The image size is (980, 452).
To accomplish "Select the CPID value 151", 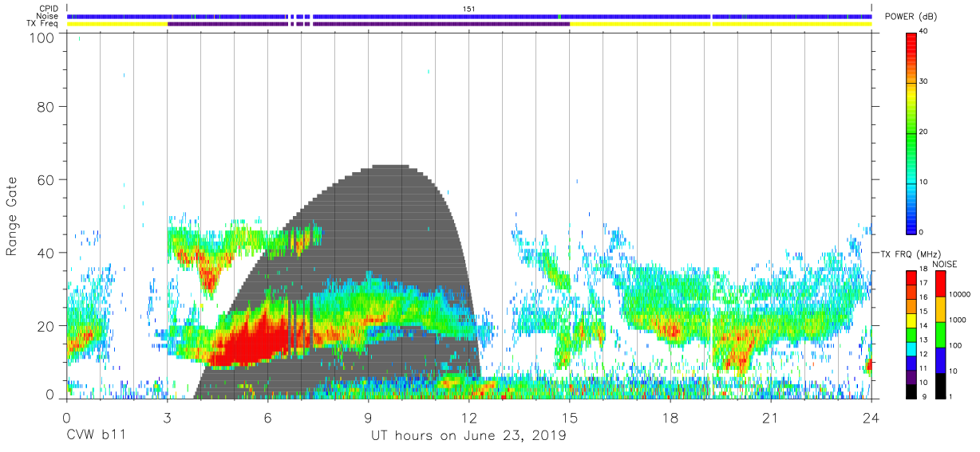I will click(468, 9).
